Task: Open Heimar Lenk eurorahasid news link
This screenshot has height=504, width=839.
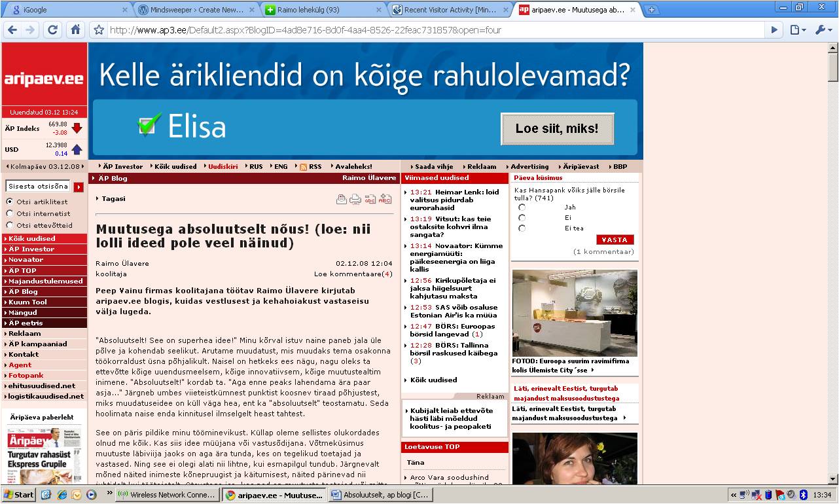Action: [x=454, y=200]
